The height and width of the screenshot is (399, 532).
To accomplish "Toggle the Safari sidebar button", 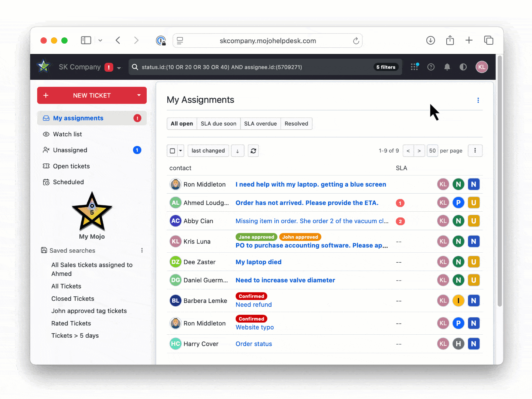I will click(86, 40).
